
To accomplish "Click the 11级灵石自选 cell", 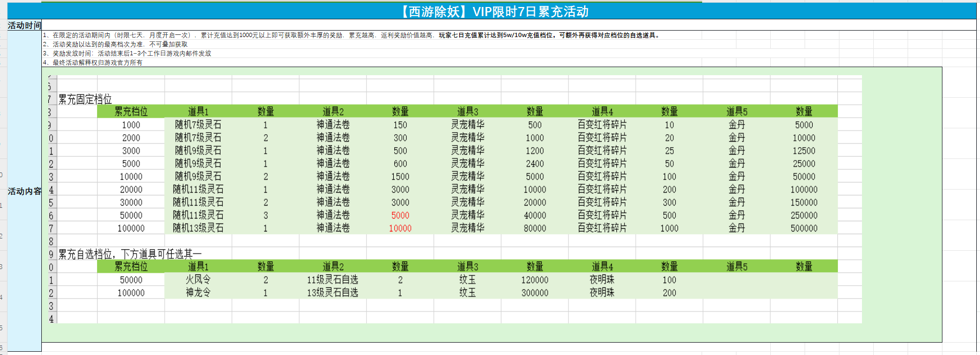I will coord(333,280).
